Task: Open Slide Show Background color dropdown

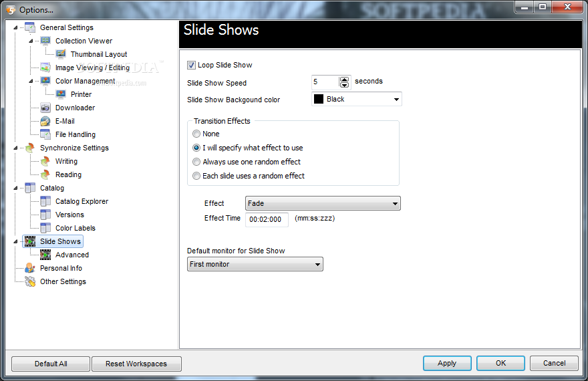Action: (x=357, y=99)
